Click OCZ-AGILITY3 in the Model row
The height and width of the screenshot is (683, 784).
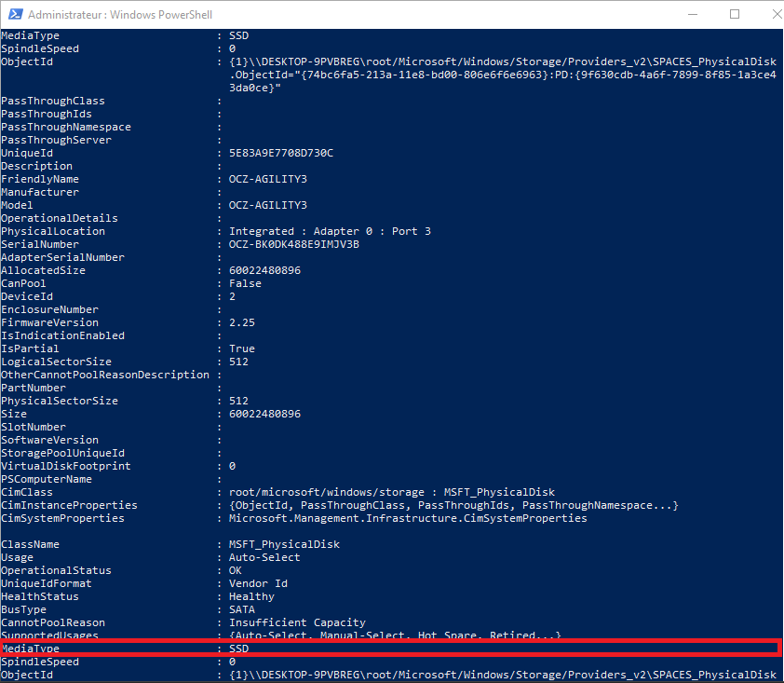tap(268, 205)
